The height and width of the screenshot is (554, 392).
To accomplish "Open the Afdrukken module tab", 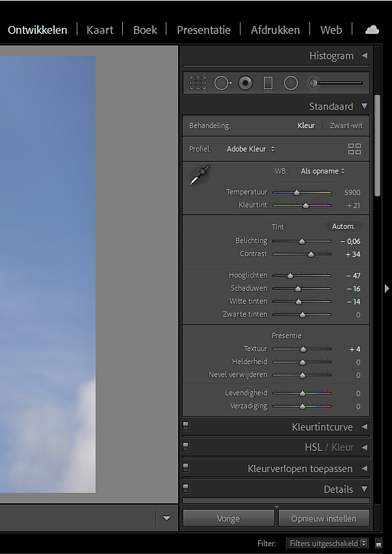I will click(275, 30).
